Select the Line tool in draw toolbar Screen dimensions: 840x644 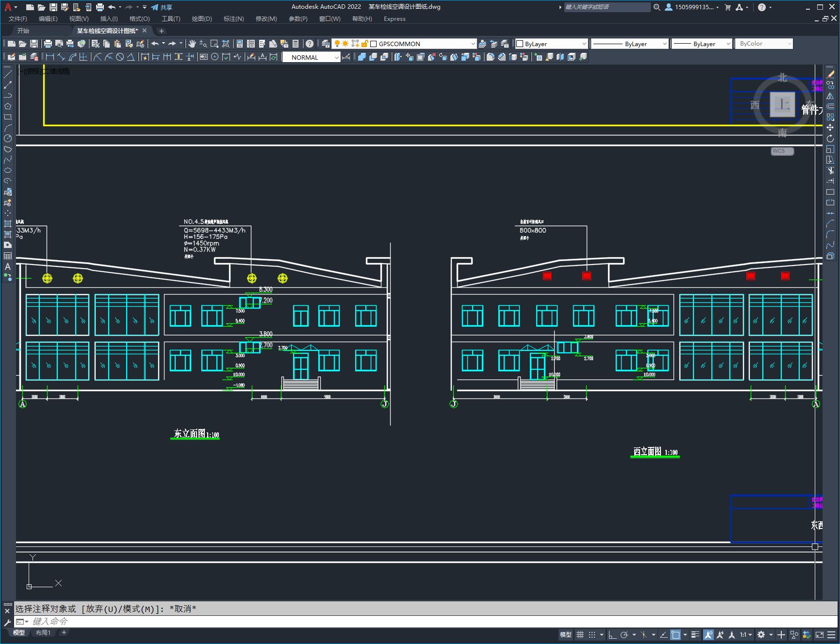8,74
